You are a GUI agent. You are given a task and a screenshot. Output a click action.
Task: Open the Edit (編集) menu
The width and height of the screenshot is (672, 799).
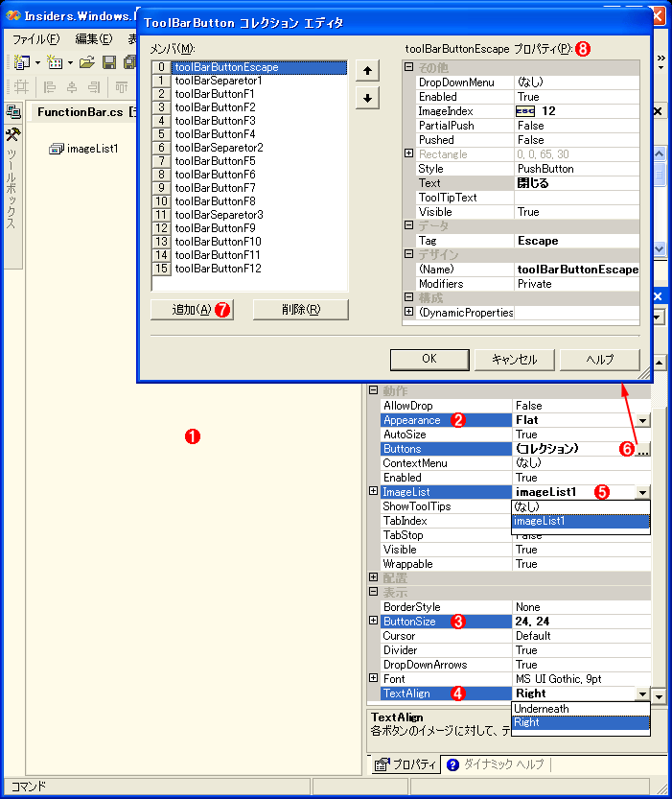click(x=94, y=39)
